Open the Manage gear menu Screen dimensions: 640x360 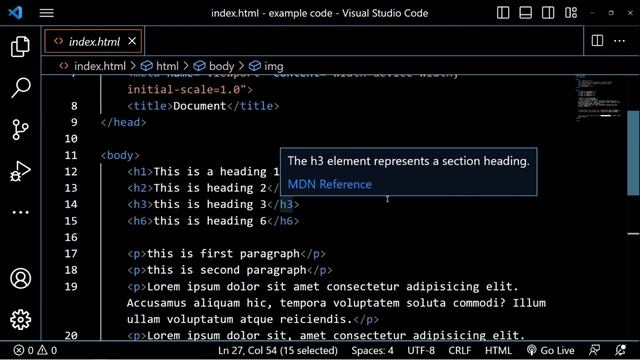click(20, 320)
